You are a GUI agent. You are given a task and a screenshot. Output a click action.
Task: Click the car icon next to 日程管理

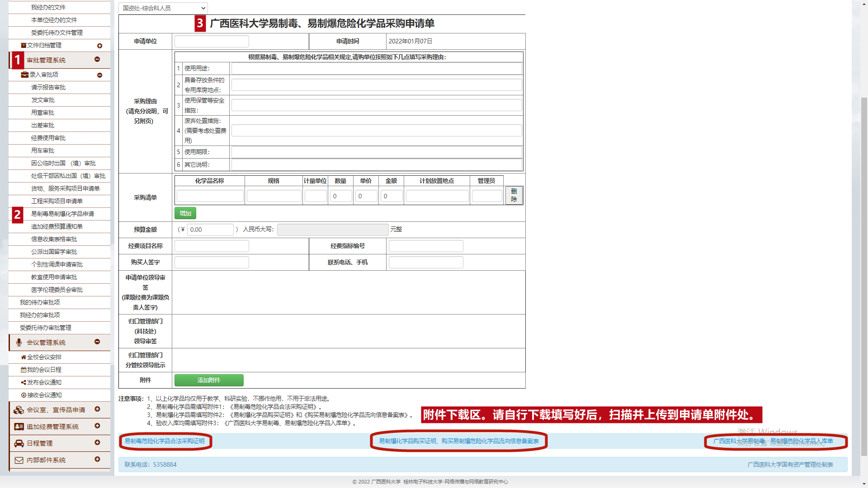(x=19, y=443)
